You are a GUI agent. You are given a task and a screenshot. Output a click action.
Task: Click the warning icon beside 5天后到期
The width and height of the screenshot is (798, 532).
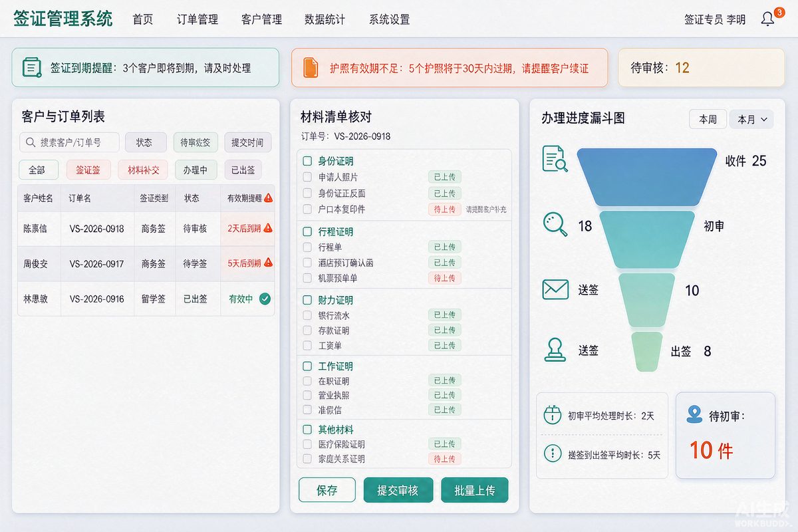268,262
